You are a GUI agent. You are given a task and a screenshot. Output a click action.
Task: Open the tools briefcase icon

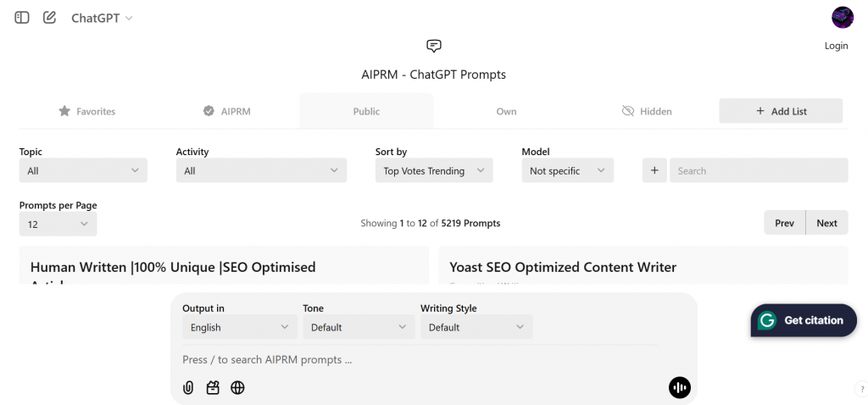tap(213, 388)
